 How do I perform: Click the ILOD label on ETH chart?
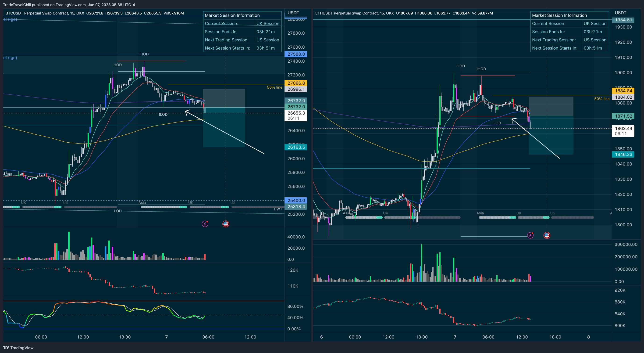497,123
